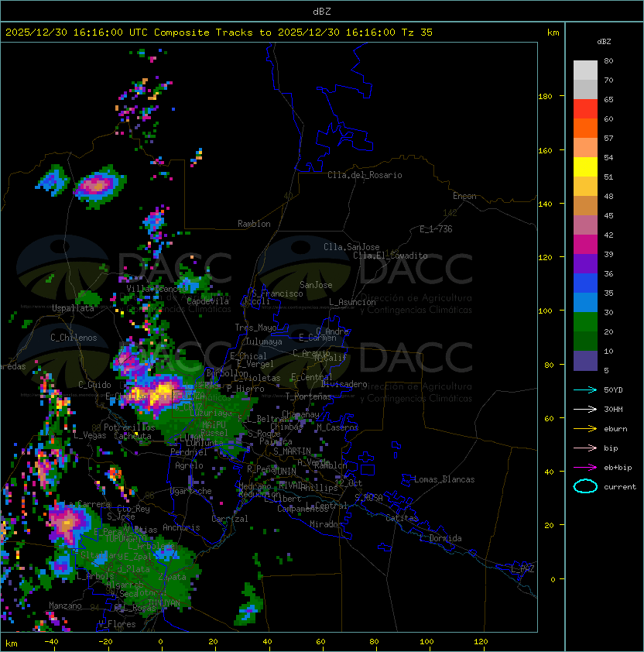Click the L_Asuncion label
644x652 pixels.
click(352, 302)
